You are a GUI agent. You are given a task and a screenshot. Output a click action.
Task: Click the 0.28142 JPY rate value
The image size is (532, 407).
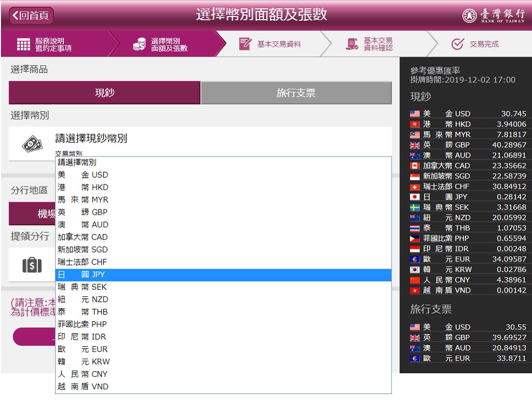[x=511, y=197]
